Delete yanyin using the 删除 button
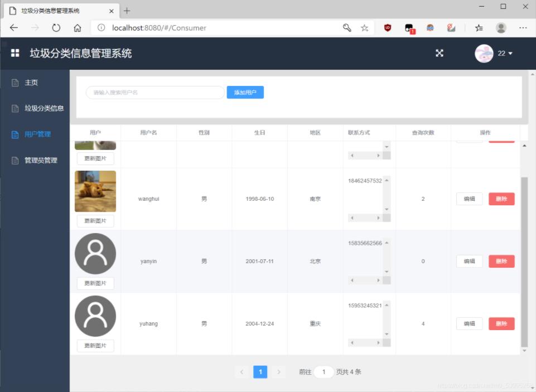Viewport: 536px width, 392px height. [501, 261]
